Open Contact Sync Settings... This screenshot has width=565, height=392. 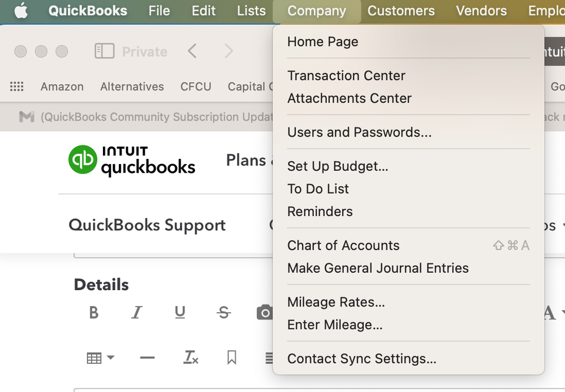click(x=408, y=359)
